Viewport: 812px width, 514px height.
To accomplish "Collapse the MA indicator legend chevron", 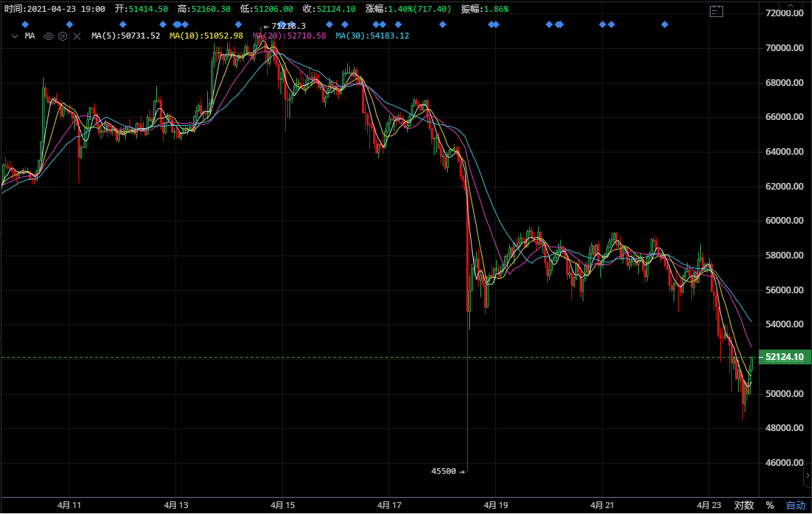I will (14, 36).
